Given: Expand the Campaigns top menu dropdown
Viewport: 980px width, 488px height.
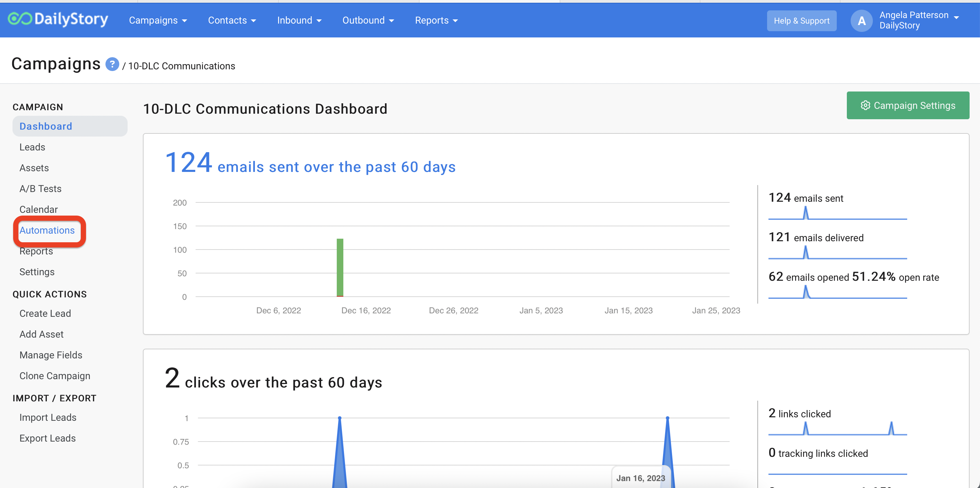Looking at the screenshot, I should pos(157,20).
